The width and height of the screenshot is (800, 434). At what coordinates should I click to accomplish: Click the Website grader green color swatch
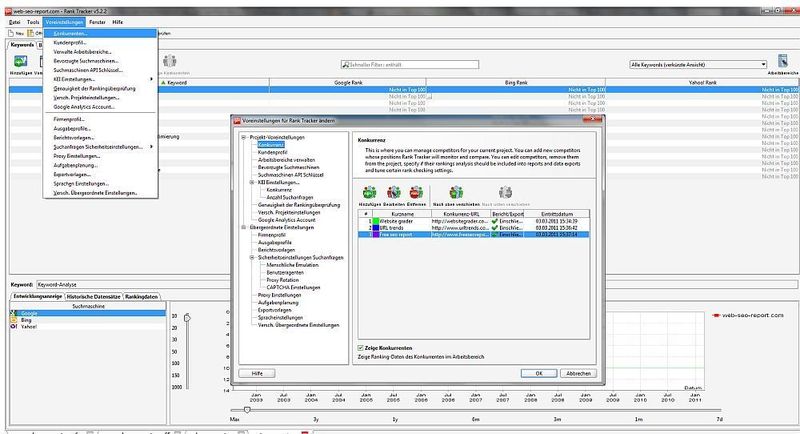coord(376,221)
